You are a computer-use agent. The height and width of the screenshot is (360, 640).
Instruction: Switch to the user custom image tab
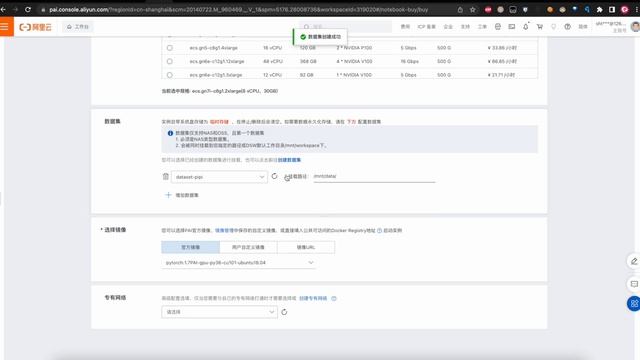[248, 247]
